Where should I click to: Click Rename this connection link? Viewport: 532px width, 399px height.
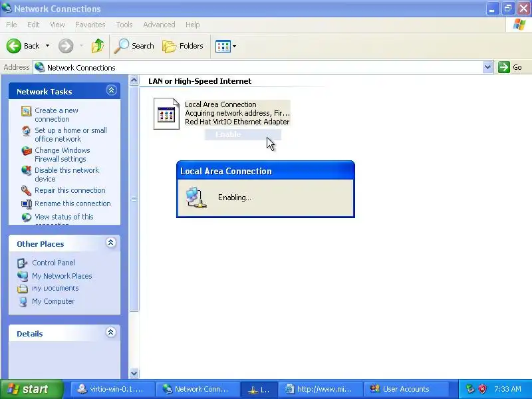[x=72, y=203]
